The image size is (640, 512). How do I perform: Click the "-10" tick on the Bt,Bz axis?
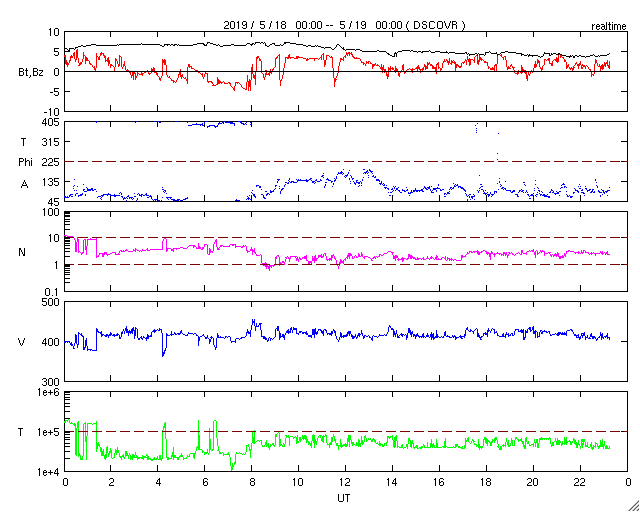[x=51, y=112]
